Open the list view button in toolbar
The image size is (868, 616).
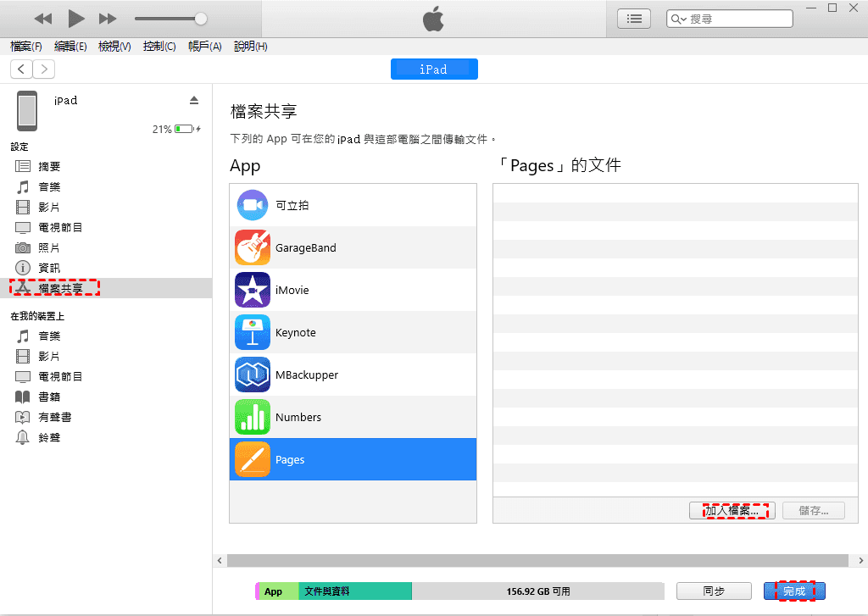634,18
